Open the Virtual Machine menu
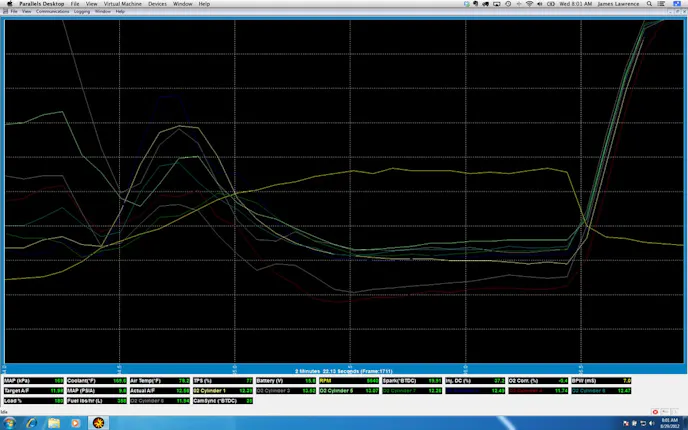 tap(123, 4)
